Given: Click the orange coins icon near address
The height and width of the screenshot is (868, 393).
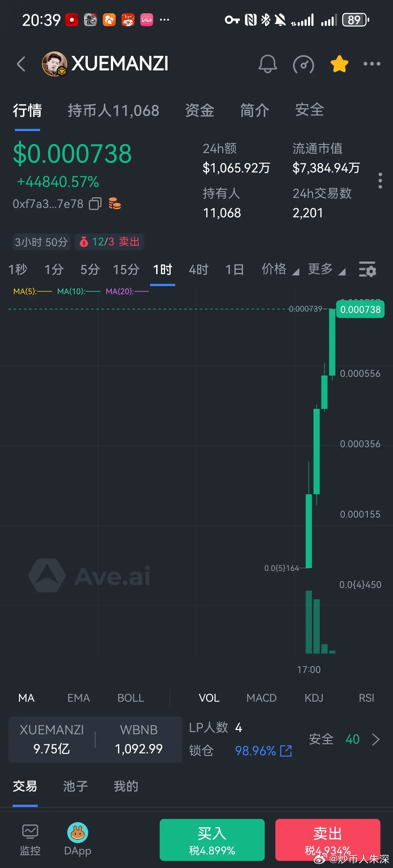Looking at the screenshot, I should pyautogui.click(x=115, y=203).
